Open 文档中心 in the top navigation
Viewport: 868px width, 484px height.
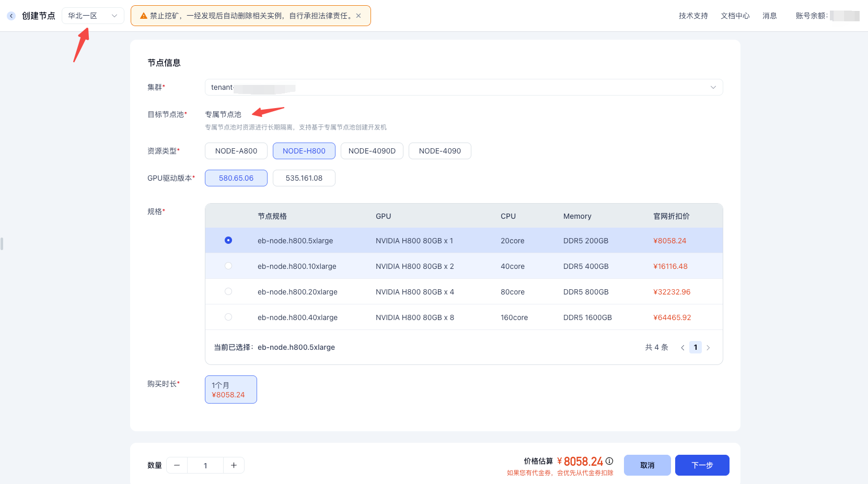(735, 16)
